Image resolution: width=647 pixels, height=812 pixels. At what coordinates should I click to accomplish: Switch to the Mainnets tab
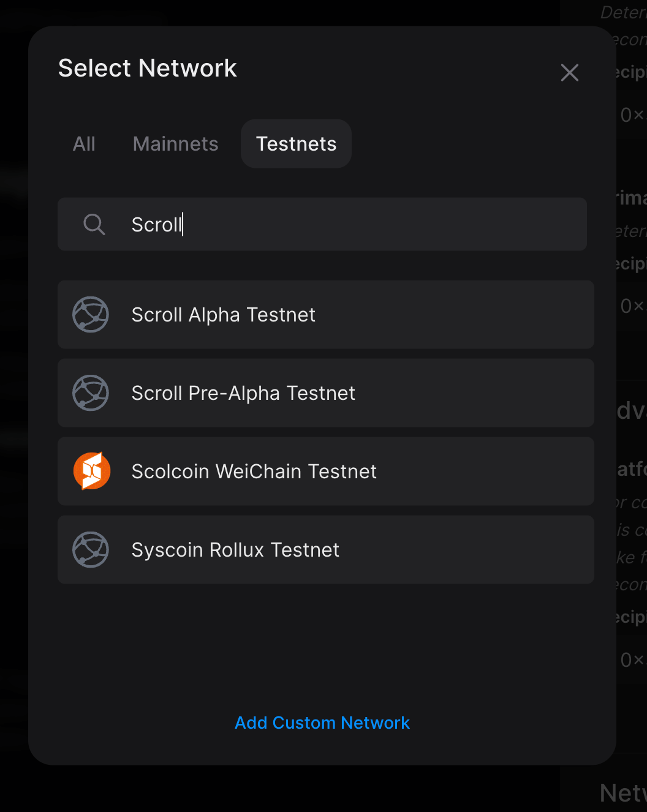point(175,143)
